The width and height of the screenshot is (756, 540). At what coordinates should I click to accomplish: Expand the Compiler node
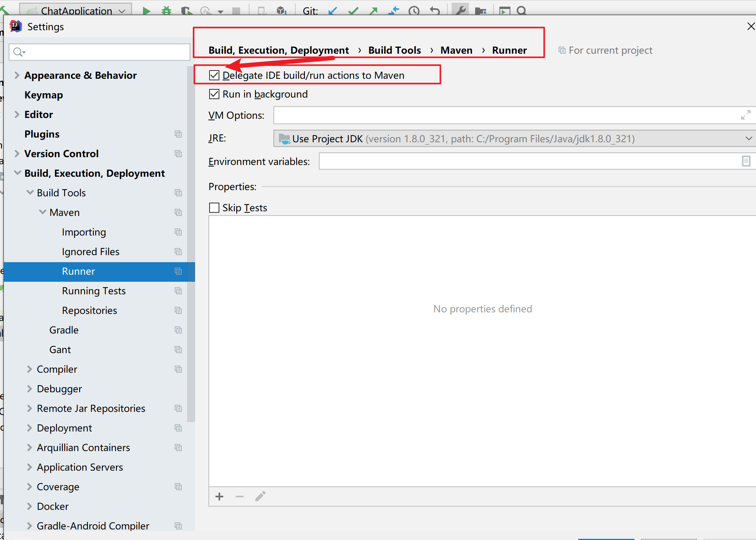point(29,369)
